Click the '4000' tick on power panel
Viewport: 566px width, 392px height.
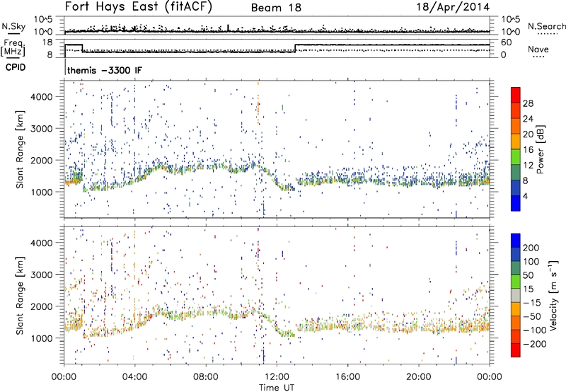click(x=42, y=97)
